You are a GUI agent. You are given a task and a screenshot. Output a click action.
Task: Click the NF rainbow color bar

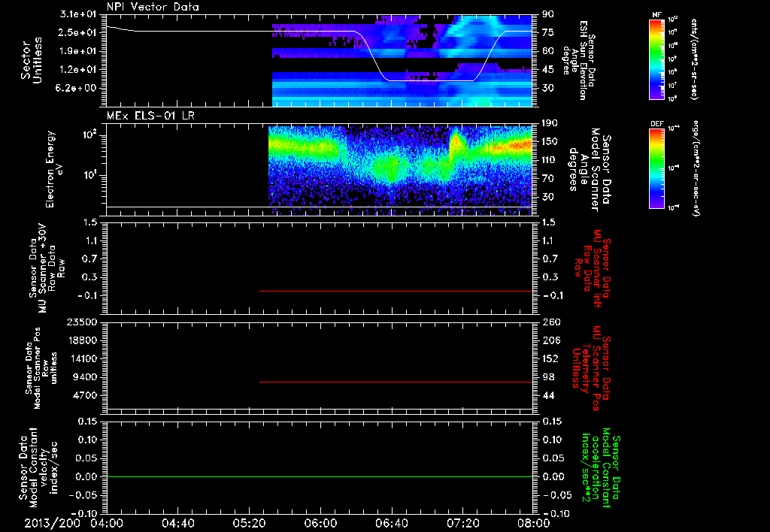tap(657, 59)
